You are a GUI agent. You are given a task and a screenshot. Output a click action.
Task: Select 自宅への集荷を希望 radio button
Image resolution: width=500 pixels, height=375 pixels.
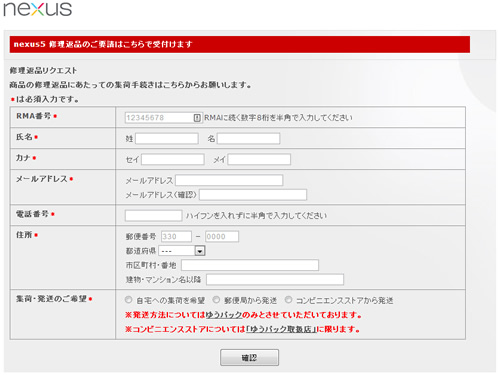click(x=128, y=300)
